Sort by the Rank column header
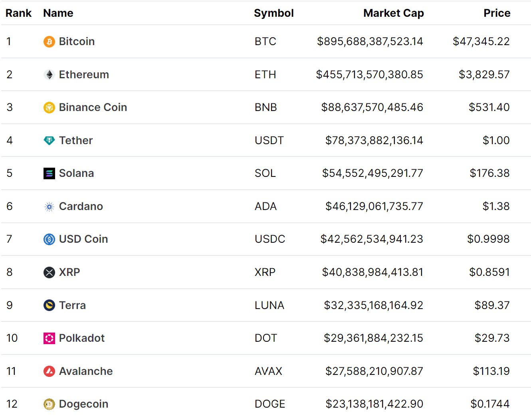This screenshot has width=531, height=420. [x=18, y=13]
